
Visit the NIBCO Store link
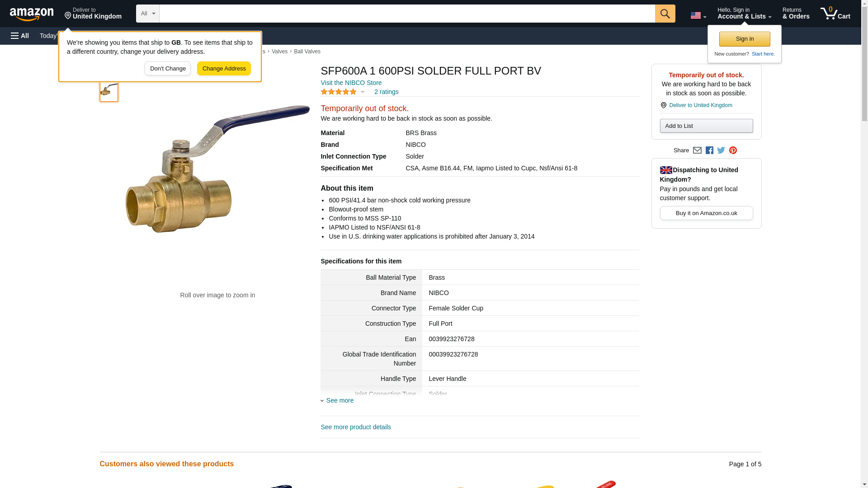click(x=351, y=83)
